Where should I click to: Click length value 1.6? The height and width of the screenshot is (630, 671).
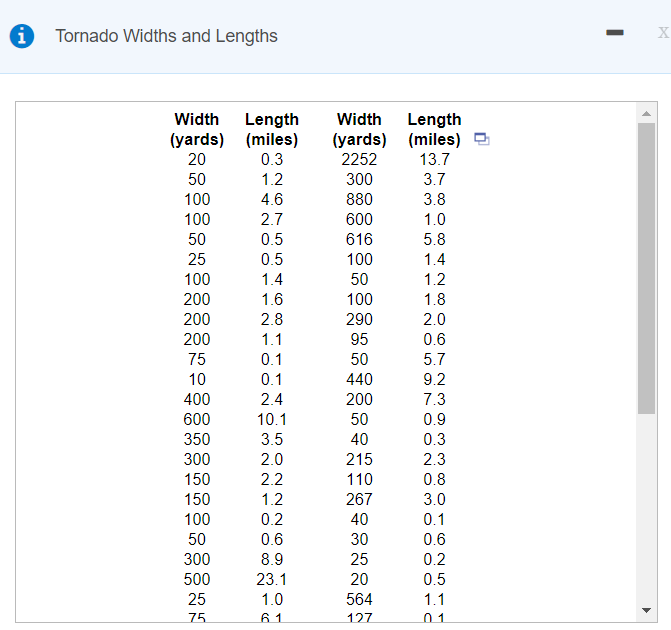pyautogui.click(x=272, y=300)
